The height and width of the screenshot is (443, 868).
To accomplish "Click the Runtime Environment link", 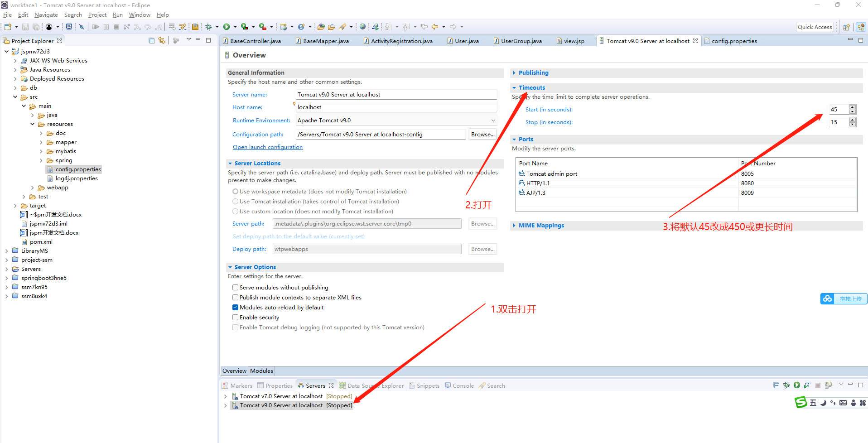I will click(261, 120).
